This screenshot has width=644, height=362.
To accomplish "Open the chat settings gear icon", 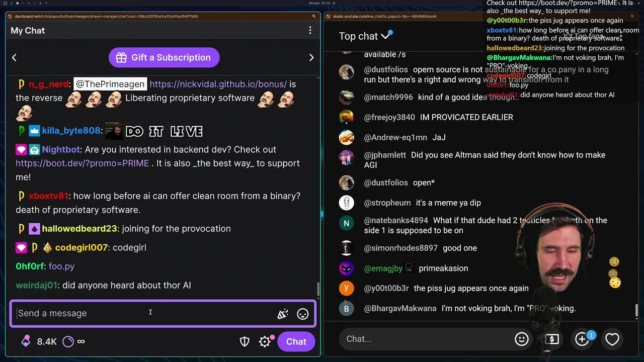I will pos(265,342).
